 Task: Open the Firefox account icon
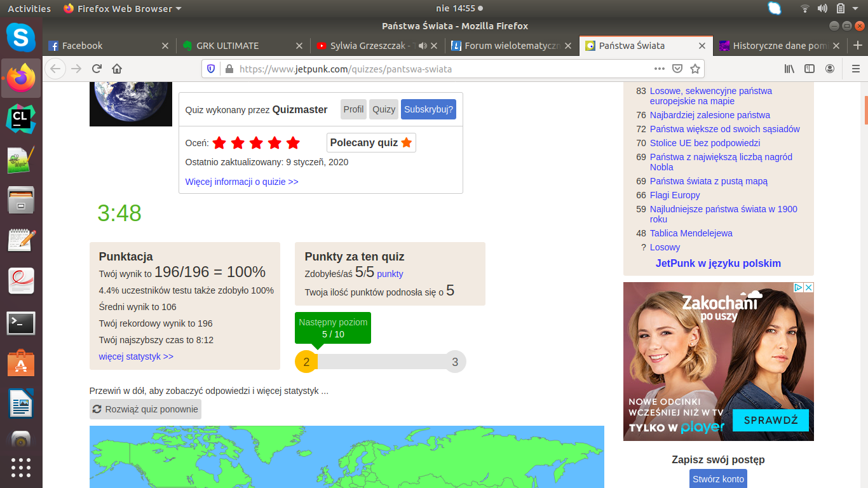tap(830, 69)
